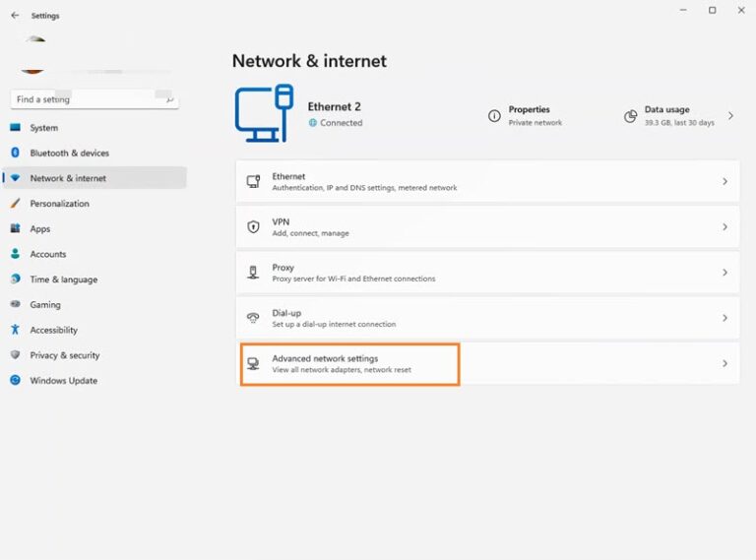Click 'Add, connect, manage' VPN description
The height and width of the screenshot is (560, 756).
tap(310, 233)
